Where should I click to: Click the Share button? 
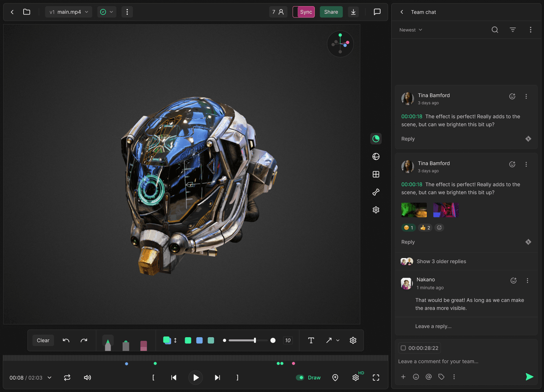[x=331, y=12]
